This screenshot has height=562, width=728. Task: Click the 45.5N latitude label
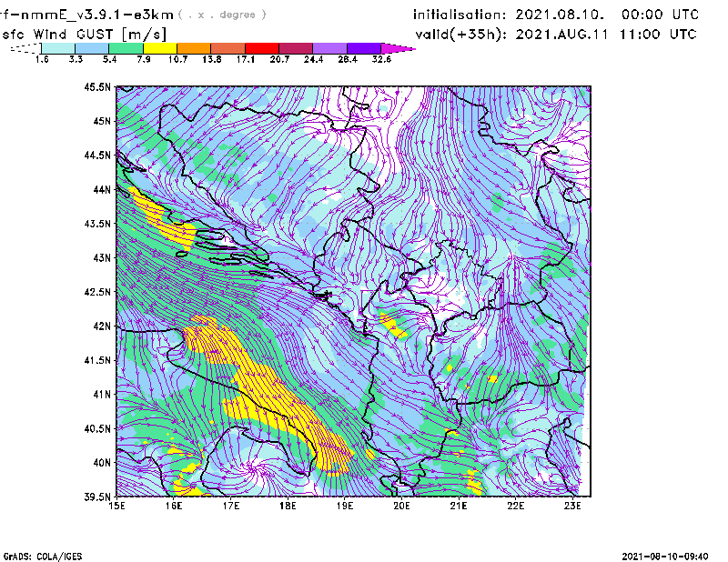pyautogui.click(x=97, y=86)
